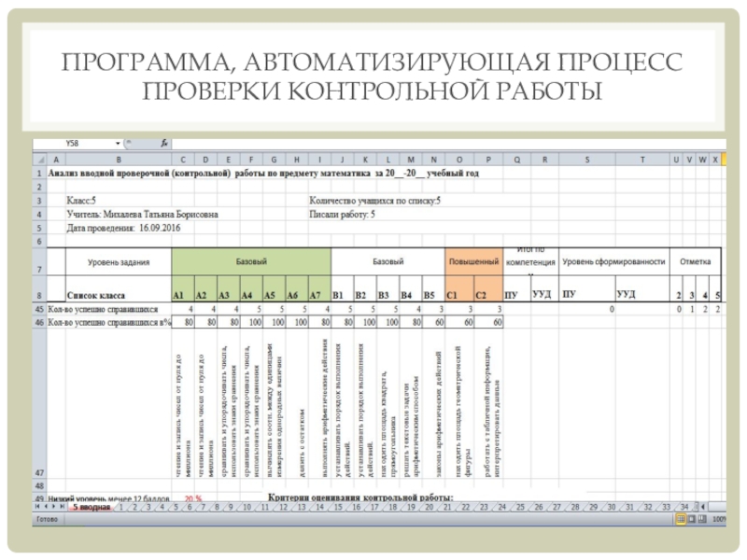This screenshot has width=747, height=560.
Task: Open sheet tab 34
Action: (683, 507)
